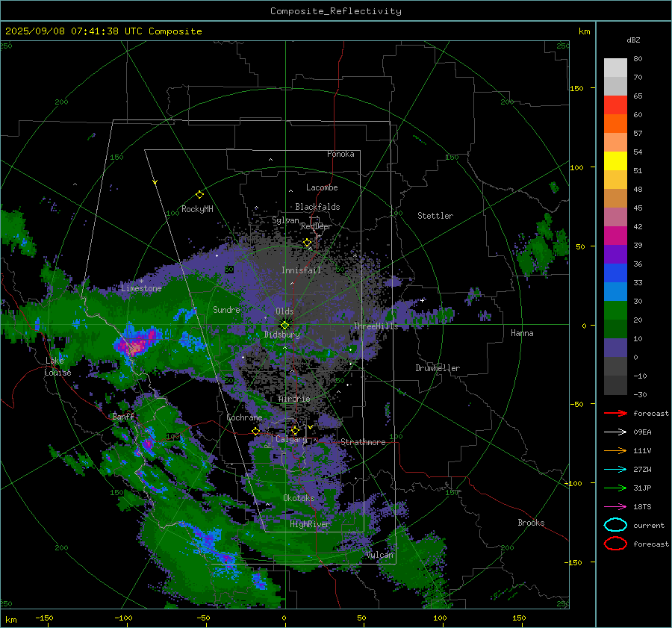Click the yellow radar-site marker under Olds
672x628 pixels.
click(284, 326)
